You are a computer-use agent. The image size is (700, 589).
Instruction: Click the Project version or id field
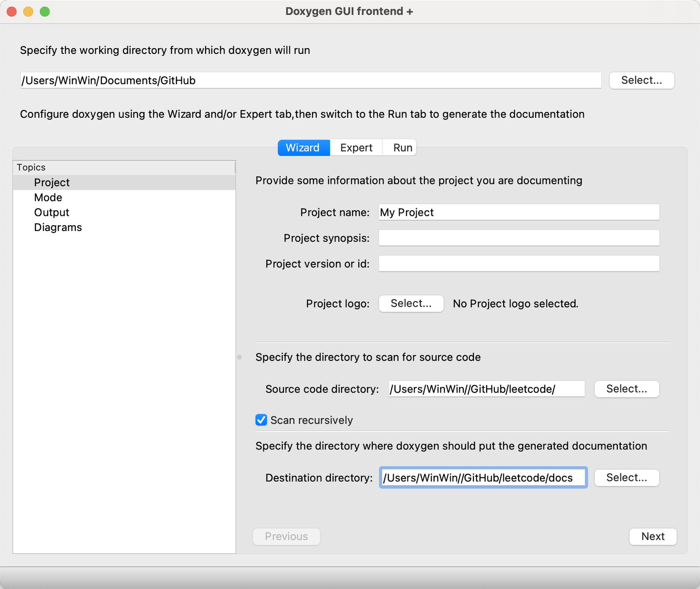[519, 264]
